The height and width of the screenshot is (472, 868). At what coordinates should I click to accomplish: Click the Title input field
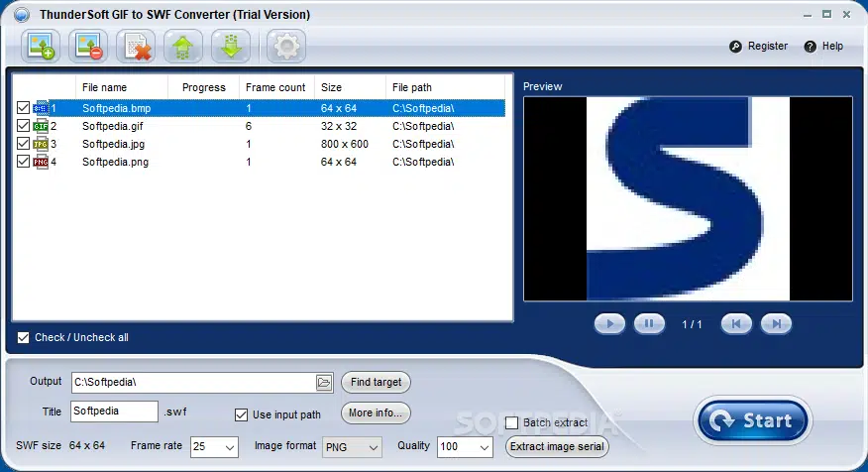tap(114, 412)
